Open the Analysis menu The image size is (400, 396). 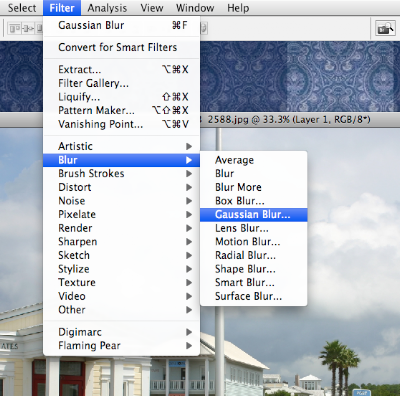(107, 8)
